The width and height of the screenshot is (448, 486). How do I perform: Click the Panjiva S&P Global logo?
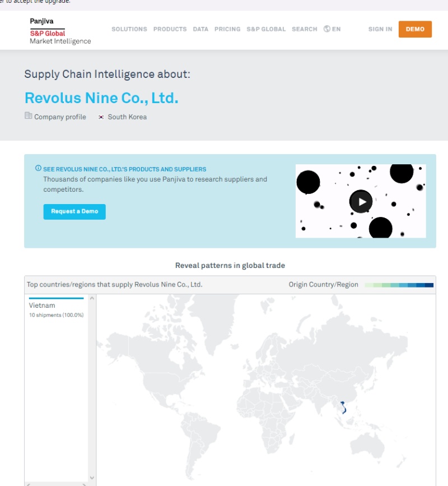[60, 31]
